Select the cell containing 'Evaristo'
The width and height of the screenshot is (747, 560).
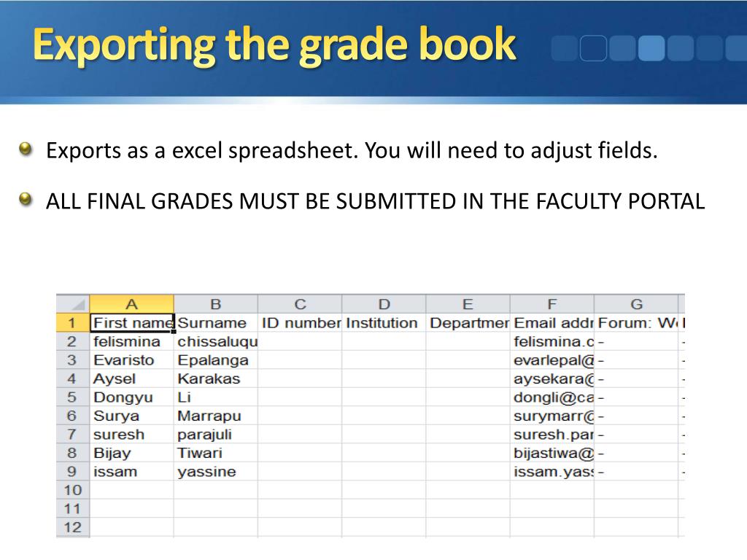tap(132, 360)
